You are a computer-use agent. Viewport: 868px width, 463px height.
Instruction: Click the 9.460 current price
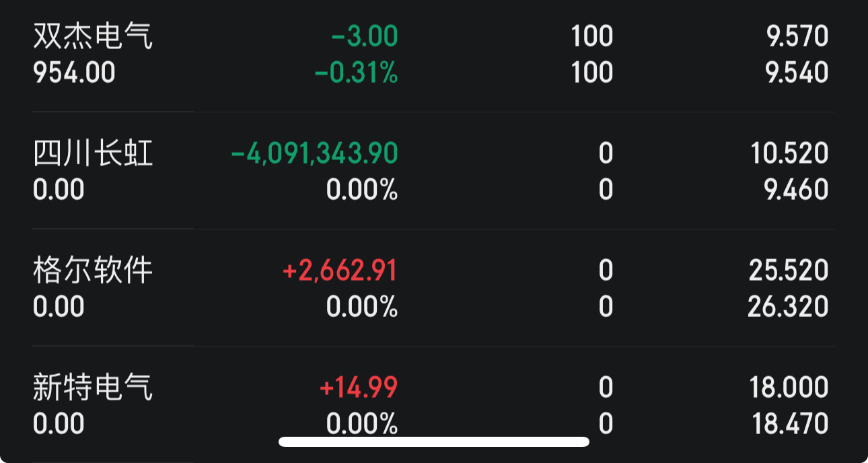[797, 190]
